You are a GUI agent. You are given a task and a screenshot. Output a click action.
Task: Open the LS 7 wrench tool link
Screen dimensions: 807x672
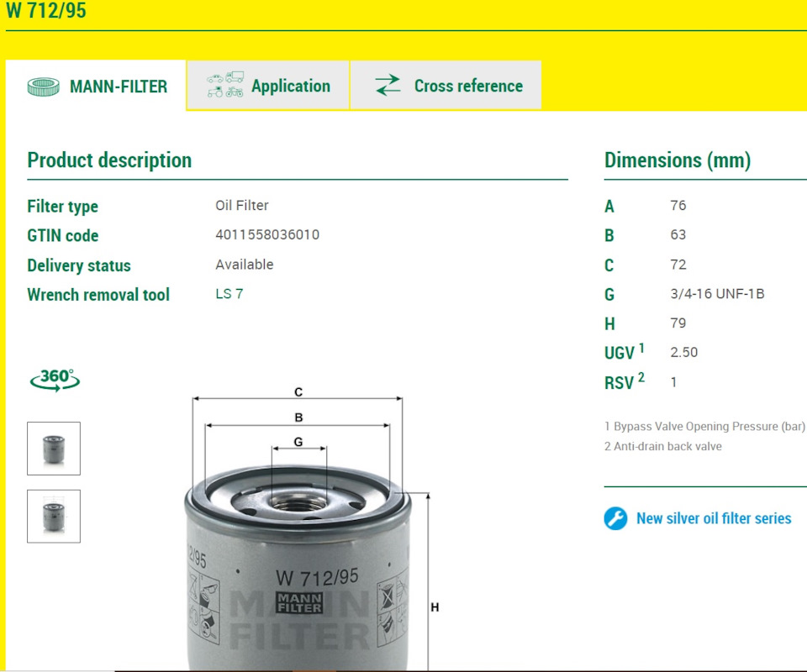[229, 294]
